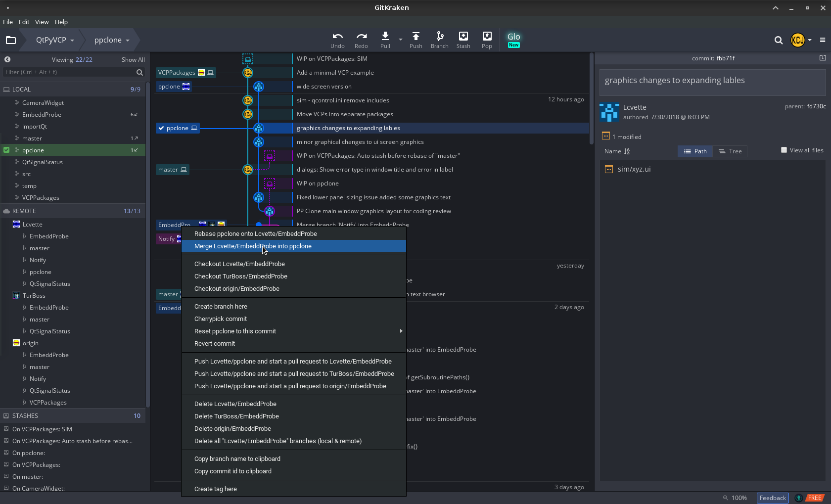831x504 pixels.
Task: Click stash node for WIP on ppclone
Action: click(270, 183)
